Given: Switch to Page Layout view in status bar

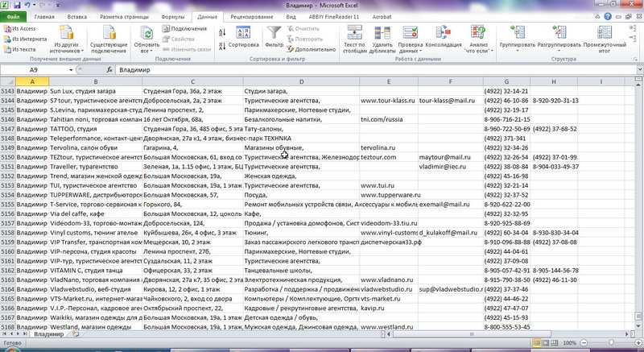Looking at the screenshot, I should 546,342.
